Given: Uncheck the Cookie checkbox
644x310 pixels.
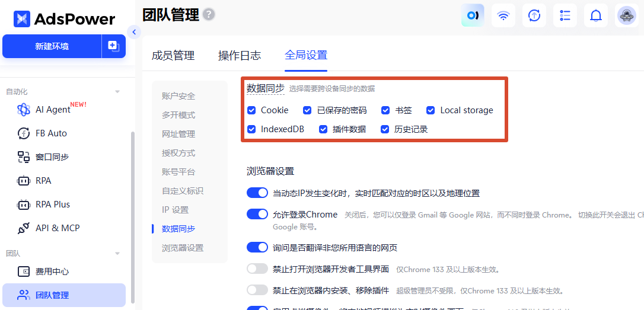Looking at the screenshot, I should point(252,110).
